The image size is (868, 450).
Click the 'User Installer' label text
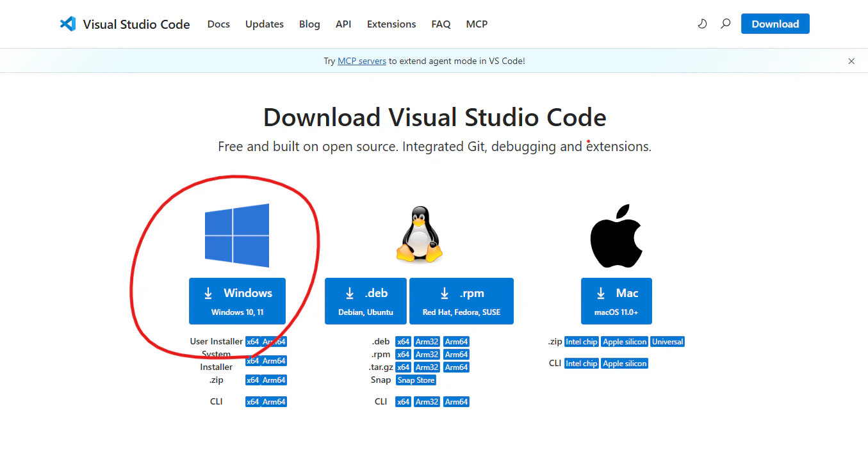217,342
